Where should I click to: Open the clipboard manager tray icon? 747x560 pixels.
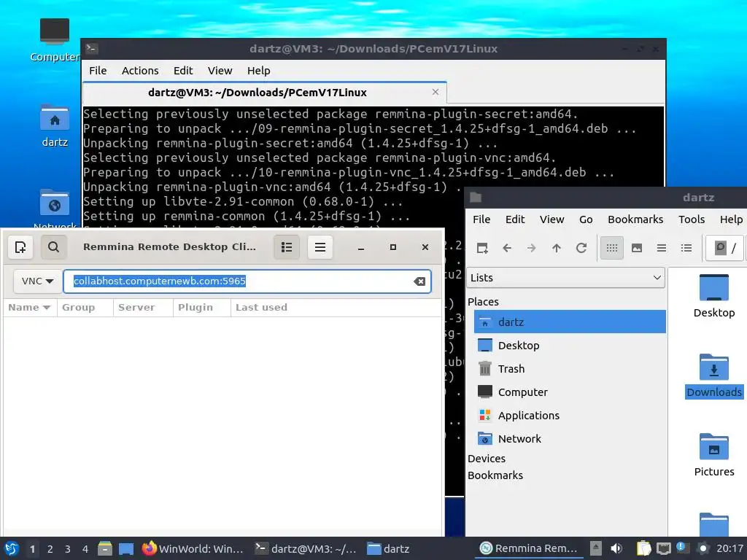[x=643, y=548]
